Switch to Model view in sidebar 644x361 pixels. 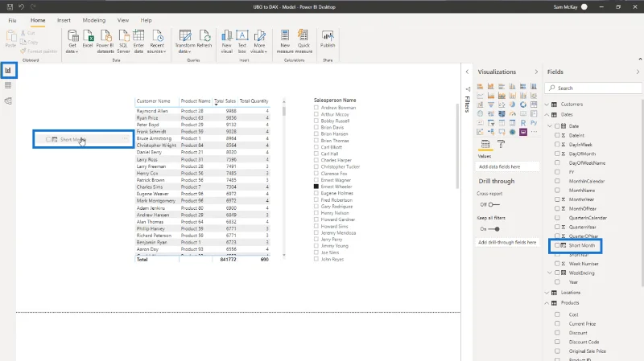[x=8, y=101]
